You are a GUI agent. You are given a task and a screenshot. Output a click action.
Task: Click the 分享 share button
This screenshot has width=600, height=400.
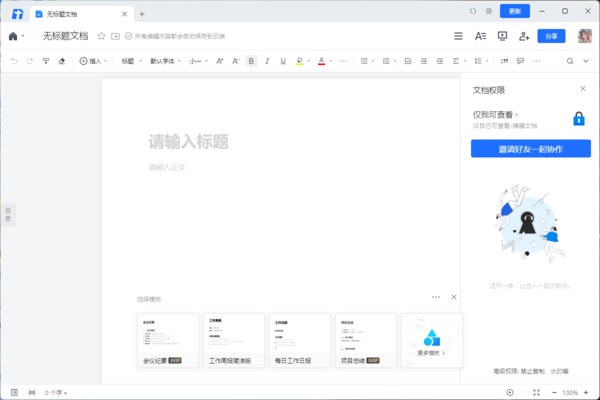[551, 36]
